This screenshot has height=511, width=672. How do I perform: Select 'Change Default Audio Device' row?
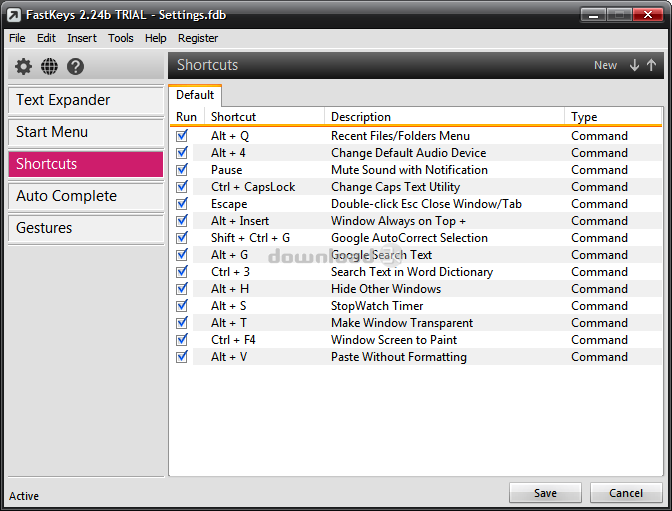tap(416, 153)
